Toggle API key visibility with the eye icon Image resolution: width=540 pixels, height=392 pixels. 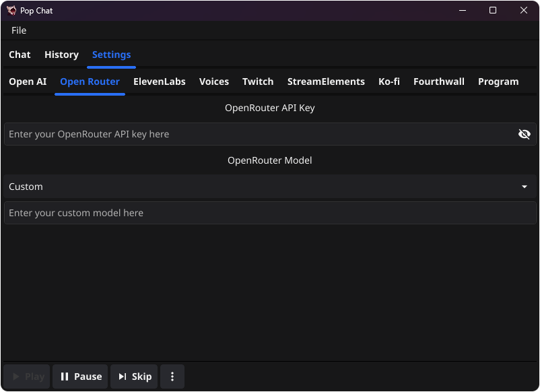(x=525, y=133)
